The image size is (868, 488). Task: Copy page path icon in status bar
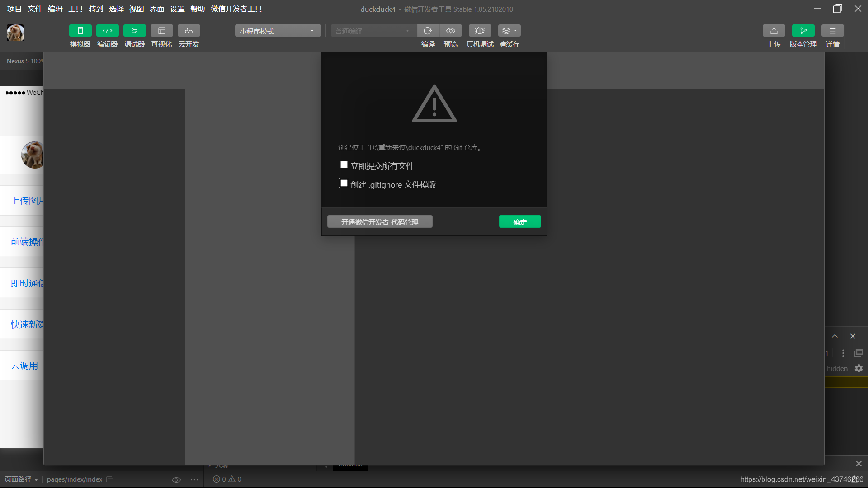[110, 480]
